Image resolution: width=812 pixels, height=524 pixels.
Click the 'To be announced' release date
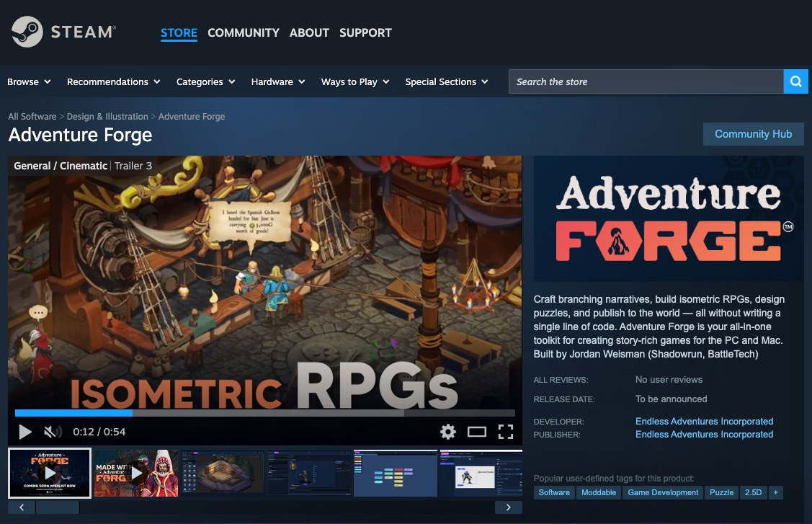pyautogui.click(x=672, y=399)
